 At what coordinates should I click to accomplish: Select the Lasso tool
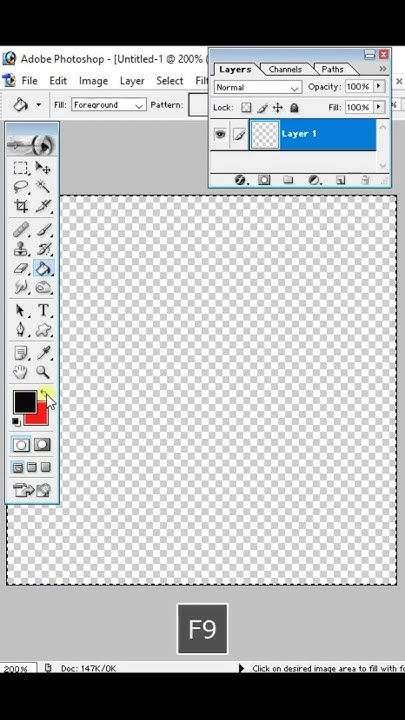(21, 187)
